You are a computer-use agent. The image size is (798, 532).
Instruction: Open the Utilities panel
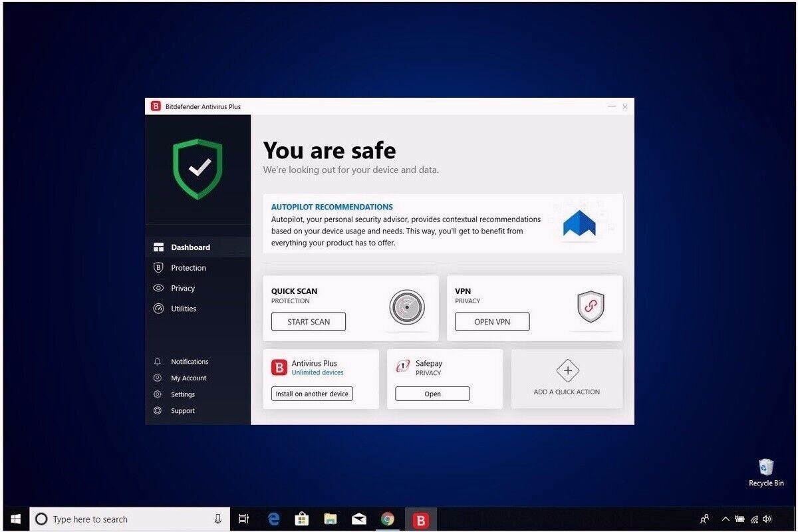click(x=184, y=309)
